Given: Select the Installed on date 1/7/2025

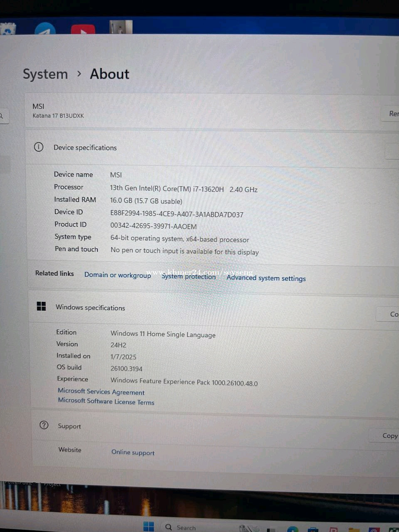Looking at the screenshot, I should tap(123, 357).
